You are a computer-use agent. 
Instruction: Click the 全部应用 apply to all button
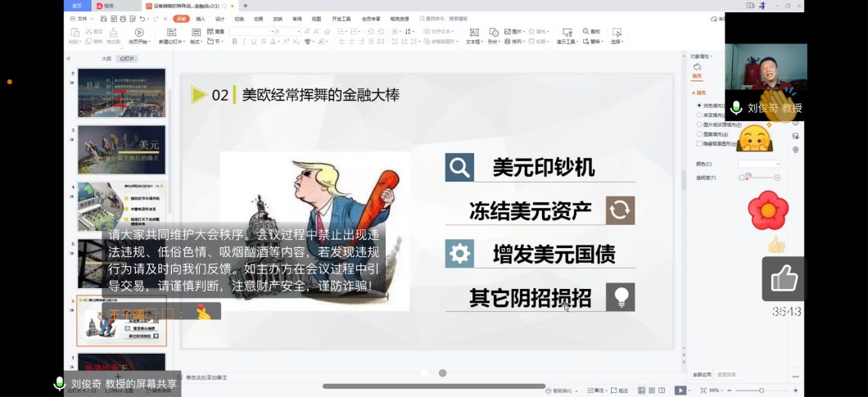pyautogui.click(x=702, y=375)
